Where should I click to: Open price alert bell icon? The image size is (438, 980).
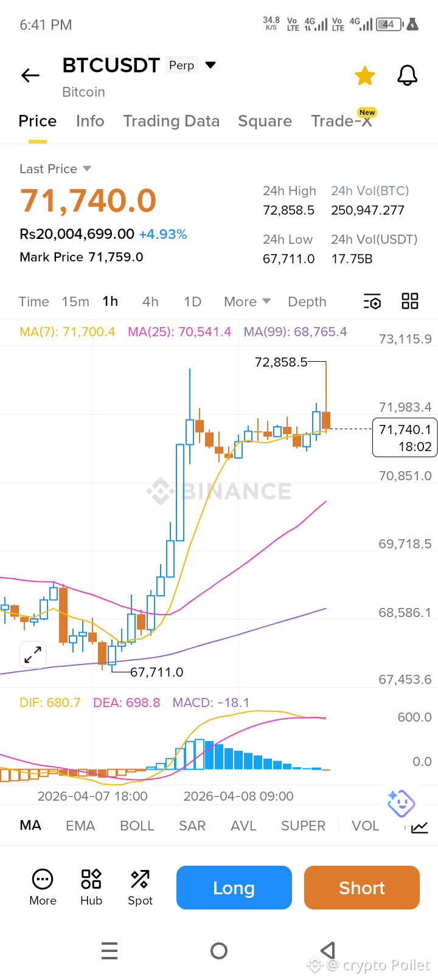point(408,75)
